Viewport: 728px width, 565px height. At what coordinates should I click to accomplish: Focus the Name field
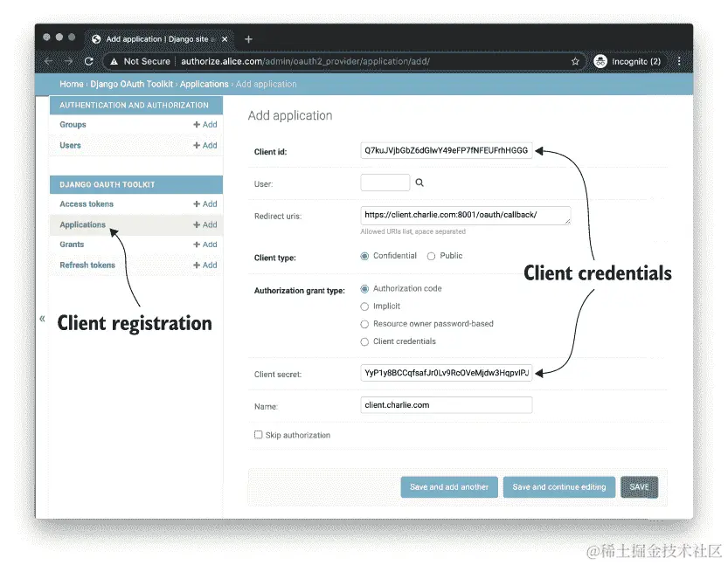[x=447, y=405]
